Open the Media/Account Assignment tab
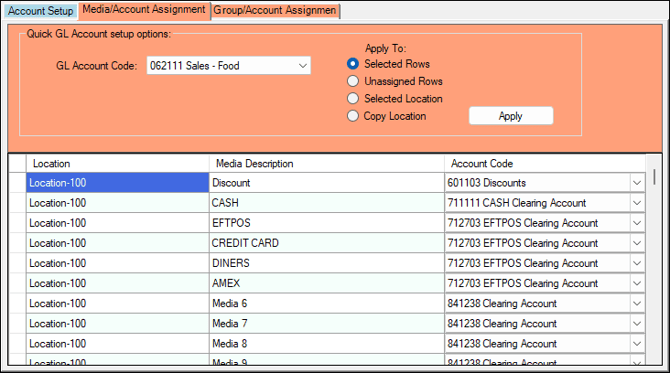Image resolution: width=670 pixels, height=373 pixels. pos(144,10)
